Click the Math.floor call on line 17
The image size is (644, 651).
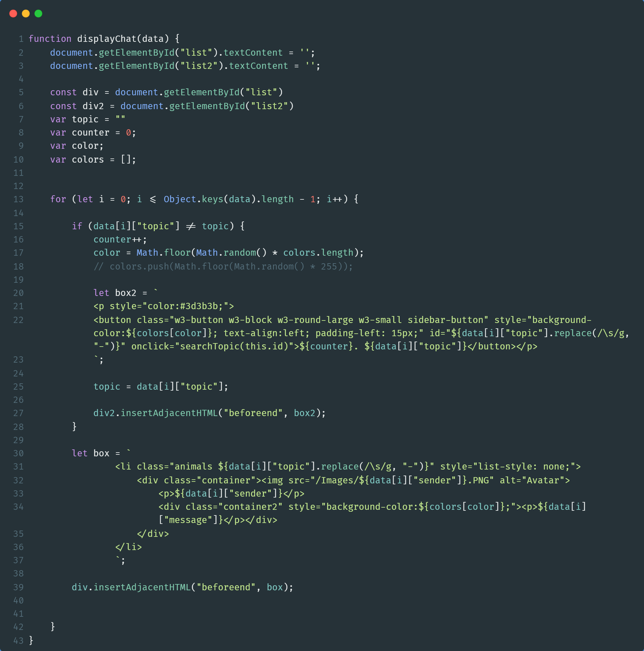(164, 253)
